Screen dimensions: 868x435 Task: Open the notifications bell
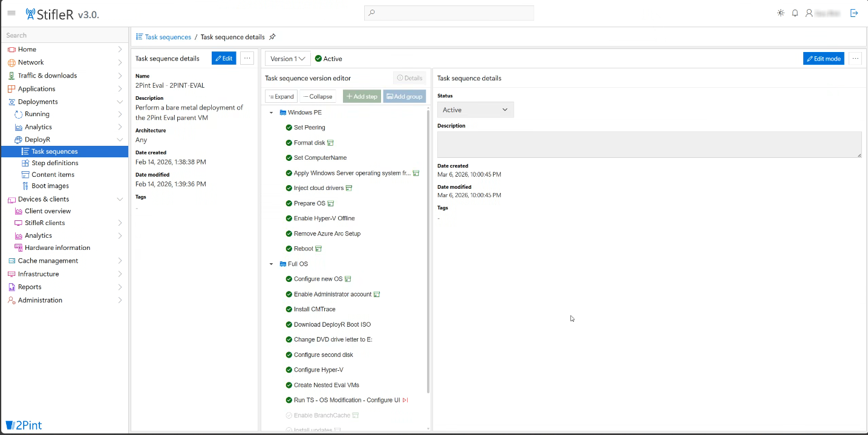pos(795,13)
